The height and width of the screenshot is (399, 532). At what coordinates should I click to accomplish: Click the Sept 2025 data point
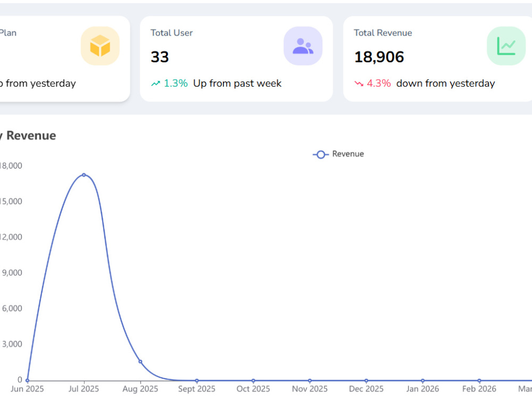pos(197,381)
